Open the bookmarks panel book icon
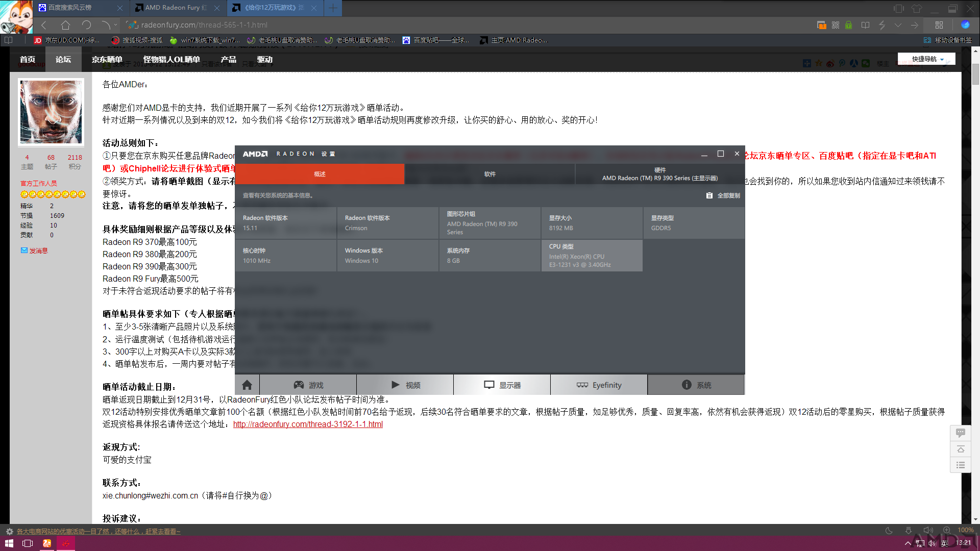 (8, 40)
